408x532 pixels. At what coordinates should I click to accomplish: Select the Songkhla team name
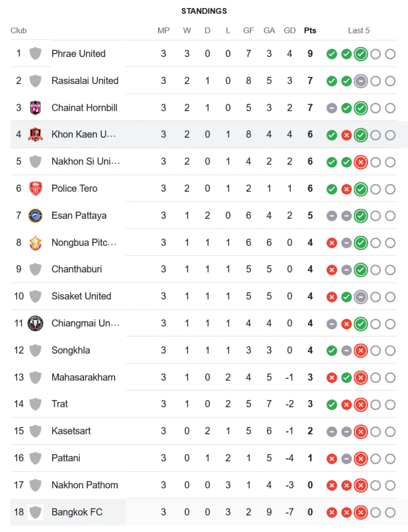(71, 350)
